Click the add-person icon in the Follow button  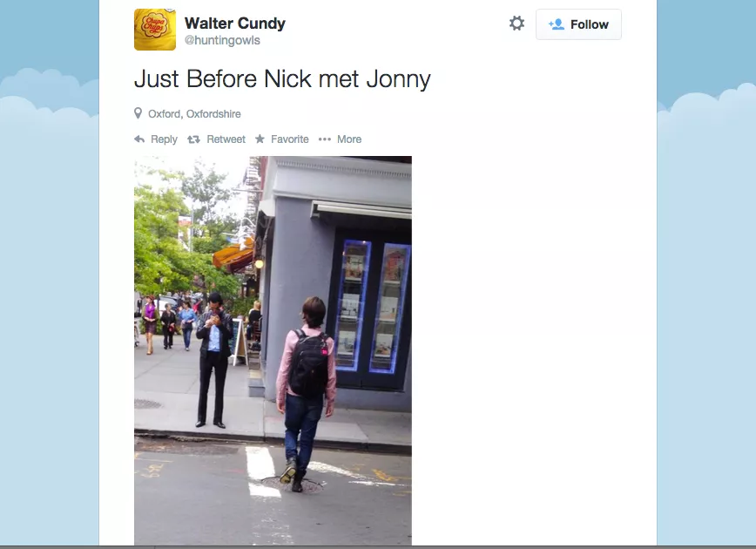coord(556,24)
